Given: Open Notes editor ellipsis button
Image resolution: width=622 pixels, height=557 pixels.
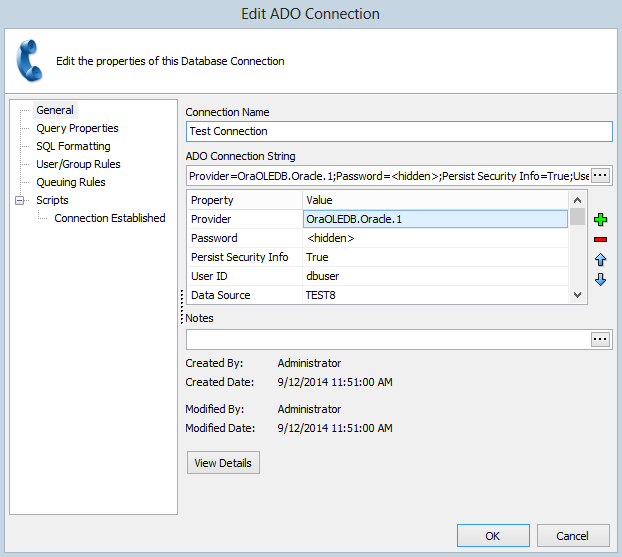Looking at the screenshot, I should pos(600,340).
